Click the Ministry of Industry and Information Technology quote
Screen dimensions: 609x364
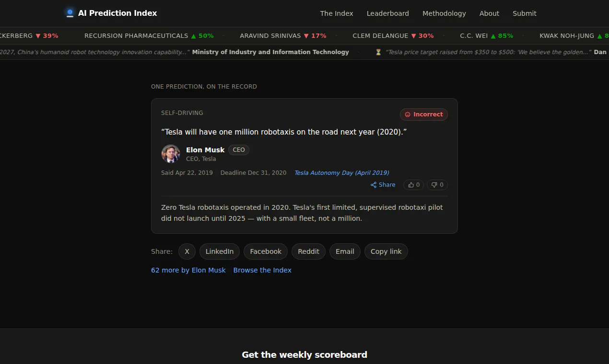click(x=175, y=52)
